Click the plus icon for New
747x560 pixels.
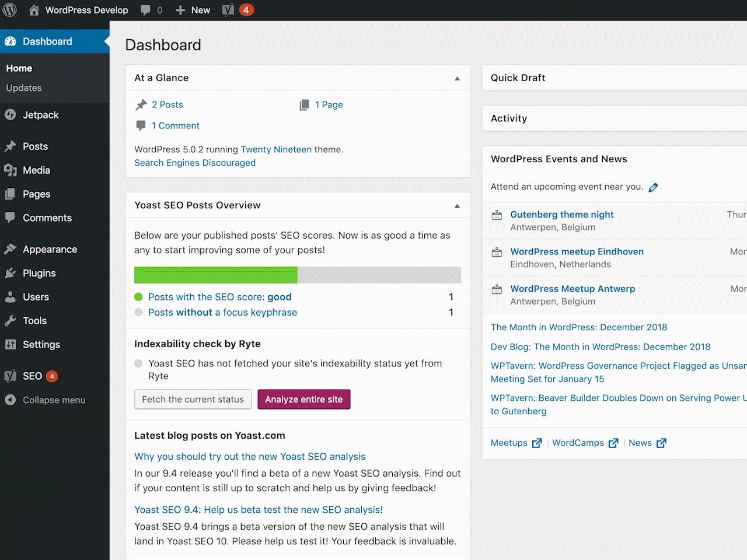pyautogui.click(x=180, y=10)
